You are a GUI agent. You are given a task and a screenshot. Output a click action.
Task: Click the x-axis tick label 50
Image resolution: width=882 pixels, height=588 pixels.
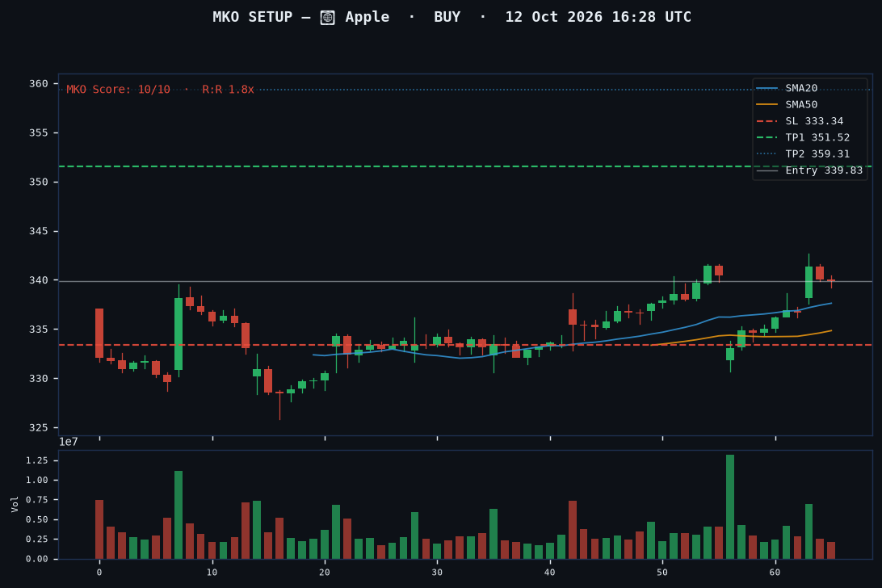(x=662, y=572)
